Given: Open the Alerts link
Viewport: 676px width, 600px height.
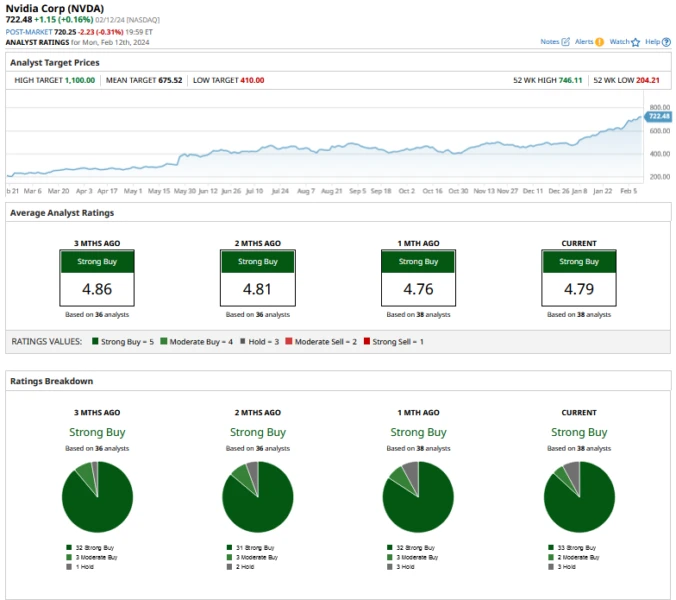Looking at the screenshot, I should click(584, 41).
